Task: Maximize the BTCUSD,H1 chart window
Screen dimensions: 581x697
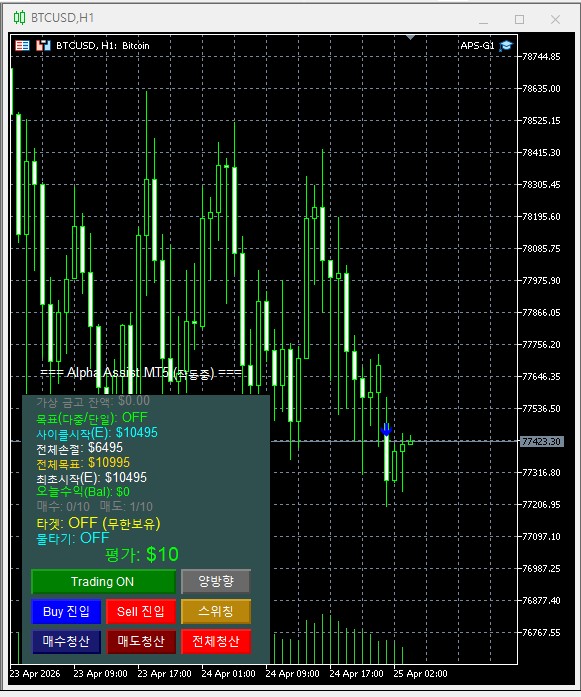Action: [519, 19]
